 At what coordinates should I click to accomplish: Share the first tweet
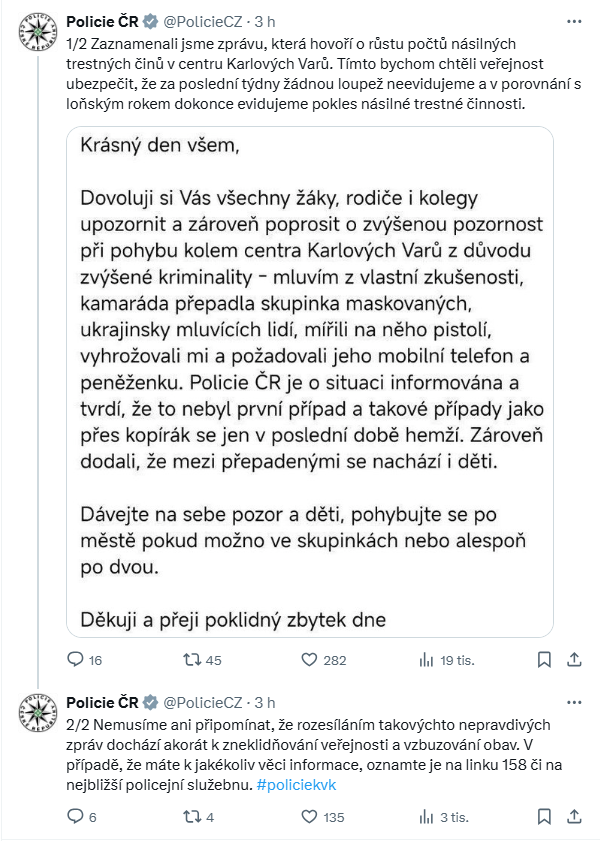(x=573, y=660)
